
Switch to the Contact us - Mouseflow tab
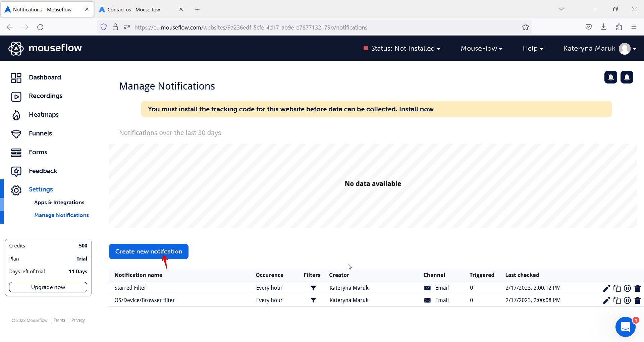[141, 9]
